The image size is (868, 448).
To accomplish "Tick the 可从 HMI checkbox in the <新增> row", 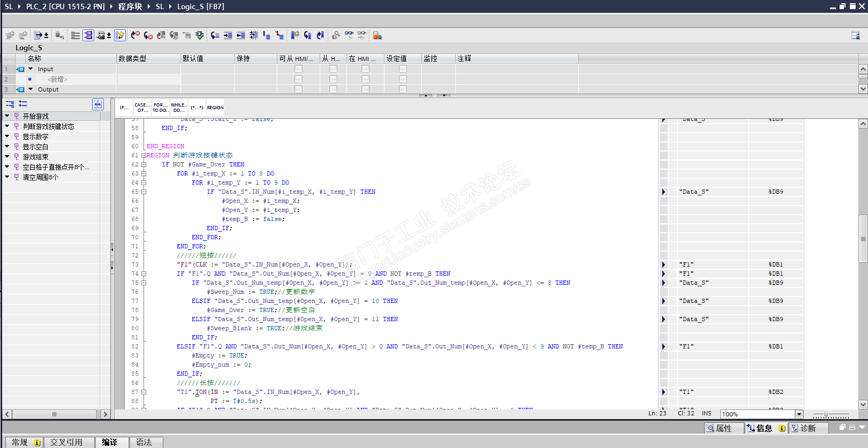I will (298, 79).
